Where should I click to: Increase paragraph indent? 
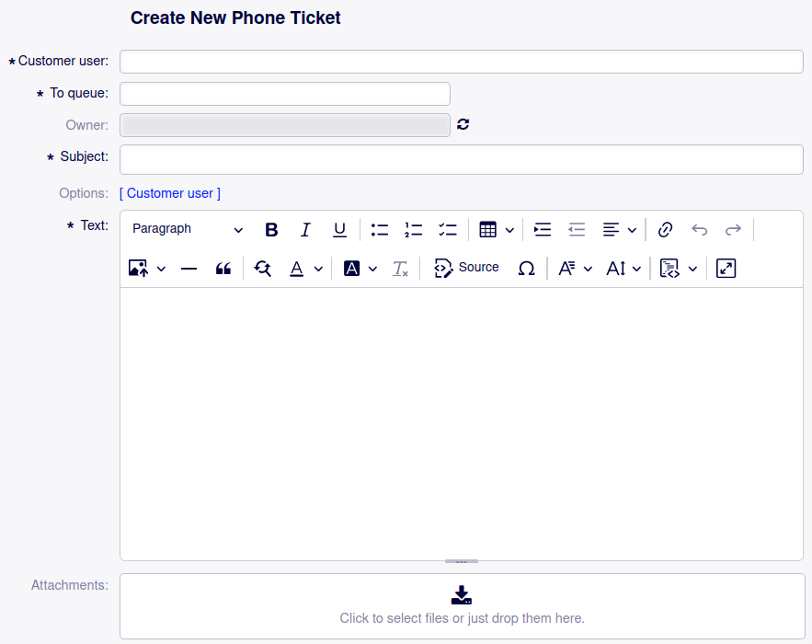coord(543,229)
